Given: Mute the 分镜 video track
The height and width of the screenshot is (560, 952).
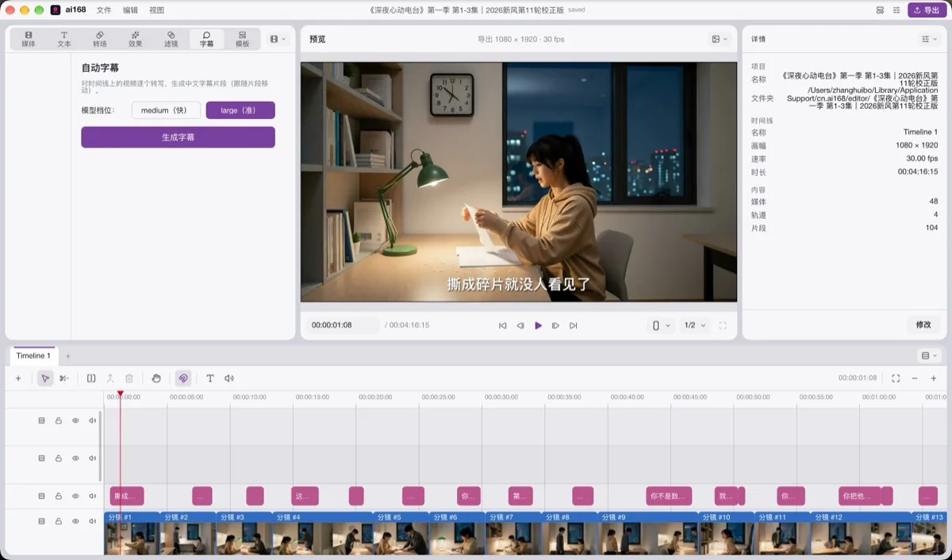Looking at the screenshot, I should coord(93,521).
